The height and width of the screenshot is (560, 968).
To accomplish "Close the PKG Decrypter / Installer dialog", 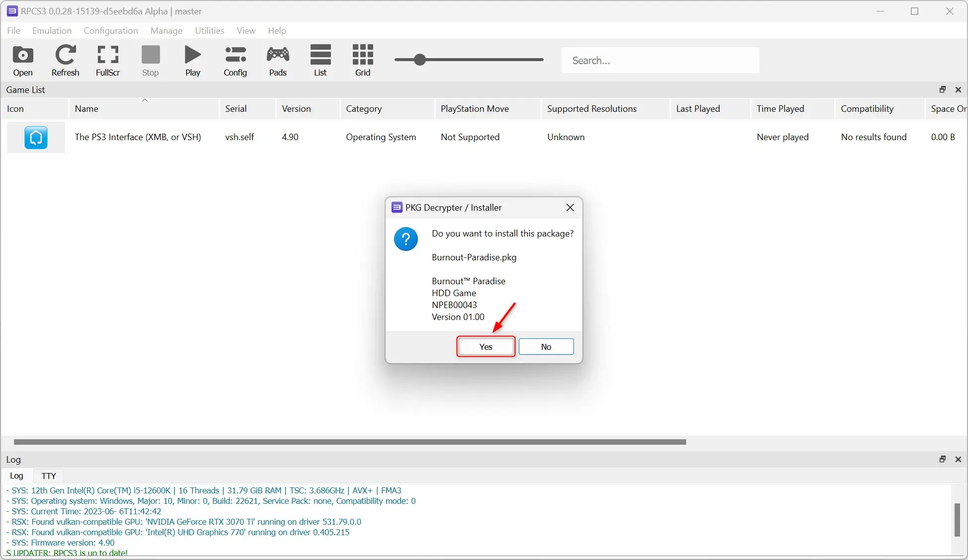I will tap(570, 207).
